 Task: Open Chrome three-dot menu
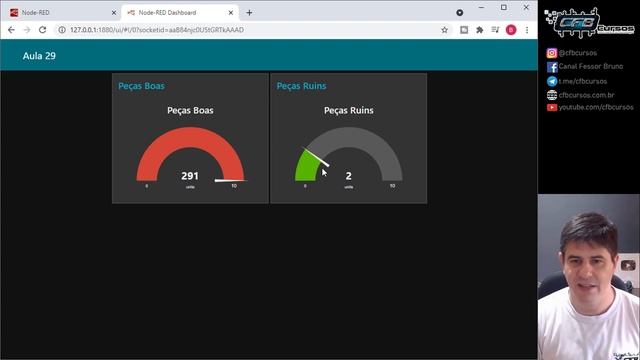pyautogui.click(x=527, y=30)
